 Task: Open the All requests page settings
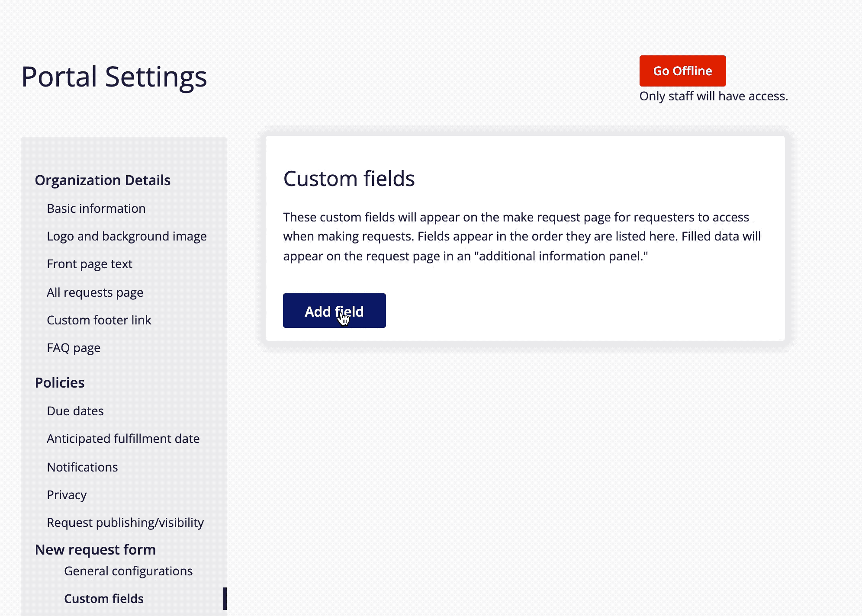pyautogui.click(x=95, y=292)
